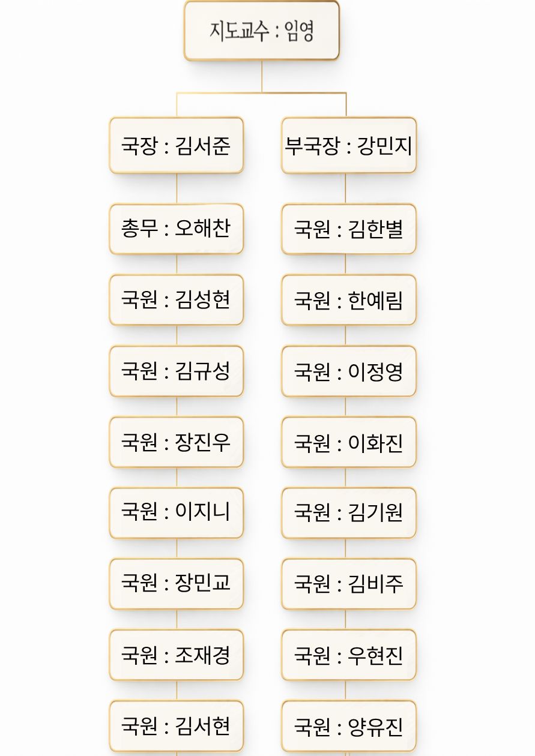535x756 pixels.
Task: Select the 부국장 : 강민지 box
Action: coord(348,146)
